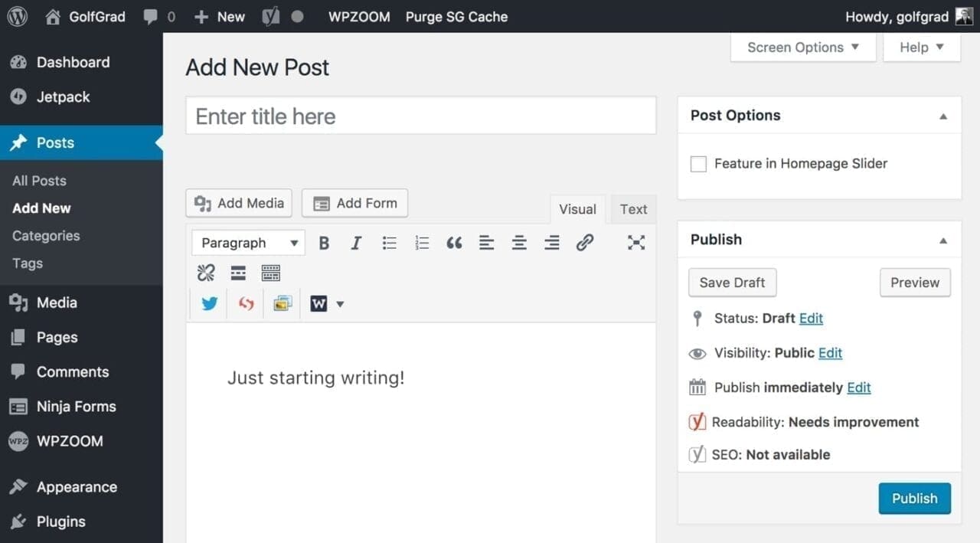The width and height of the screenshot is (980, 543).
Task: Collapse the Post Options panel
Action: tap(942, 115)
